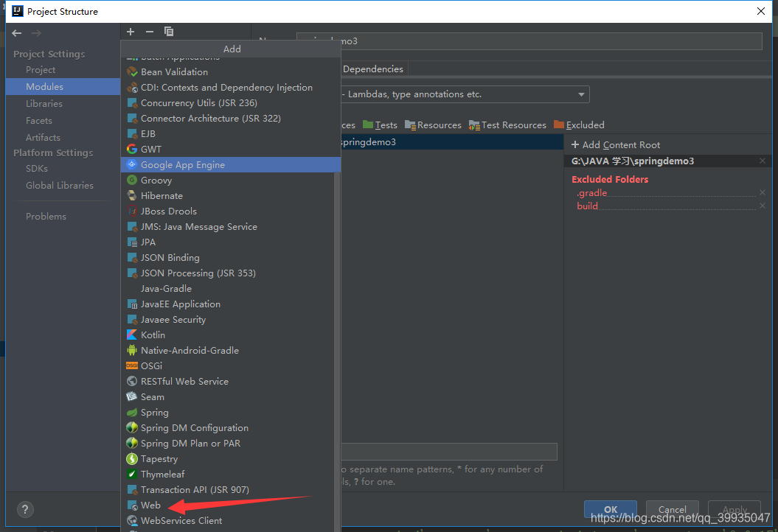Select JSON Binding entry

point(231,258)
